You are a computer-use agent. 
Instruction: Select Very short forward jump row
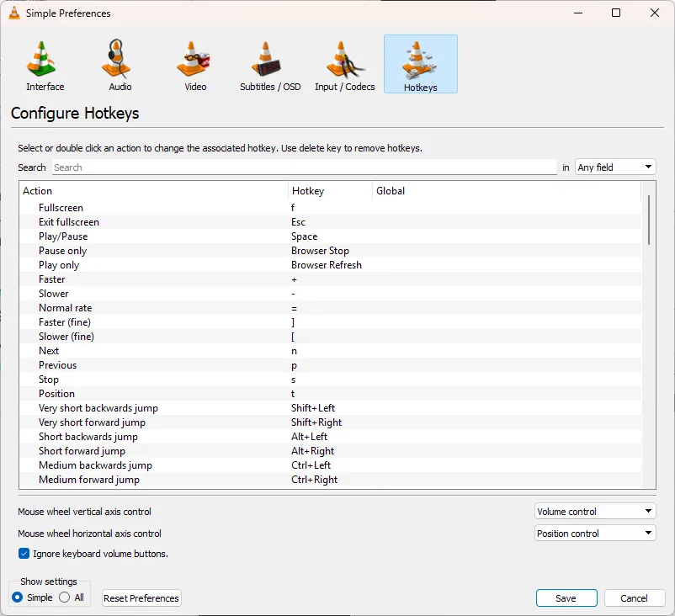point(330,422)
